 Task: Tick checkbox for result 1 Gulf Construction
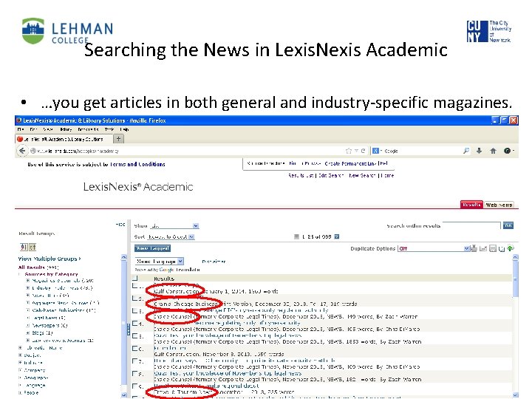(x=135, y=286)
